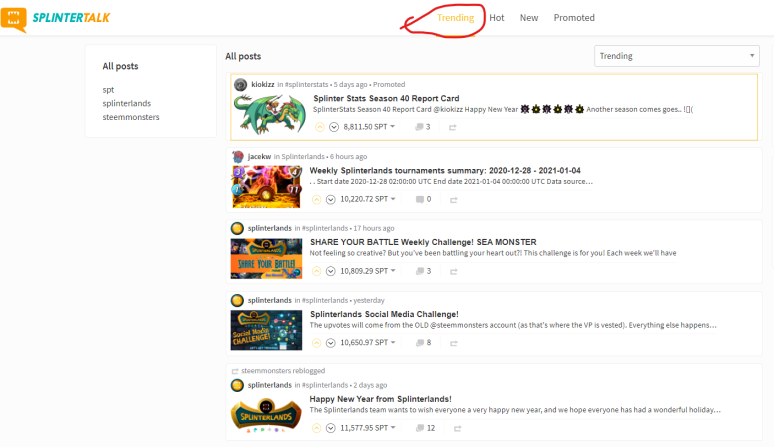Reblog the Happy New Year post
The height and width of the screenshot is (447, 774).
[458, 428]
